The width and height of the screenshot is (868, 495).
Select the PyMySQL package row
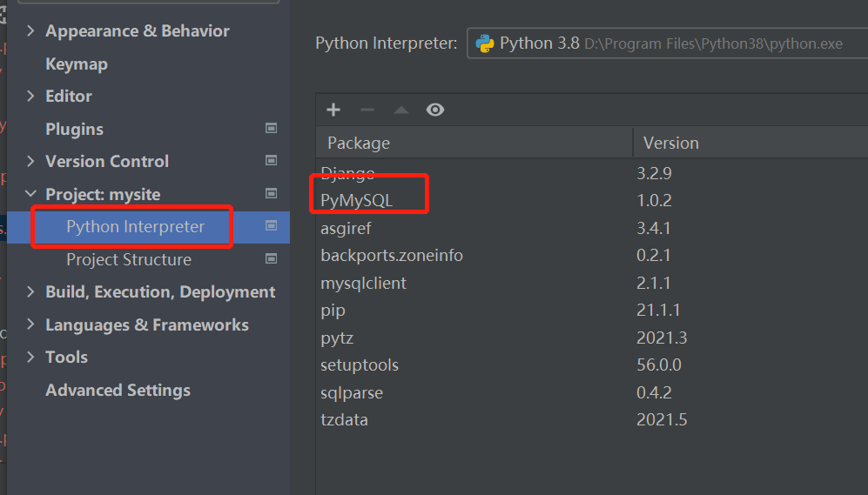click(357, 200)
